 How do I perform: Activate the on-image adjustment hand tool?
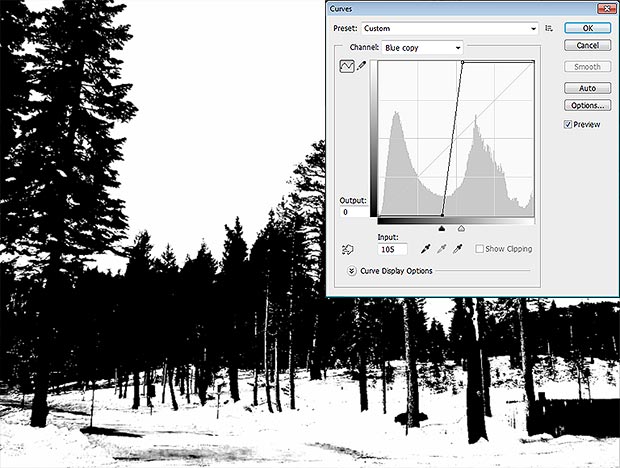click(x=348, y=249)
